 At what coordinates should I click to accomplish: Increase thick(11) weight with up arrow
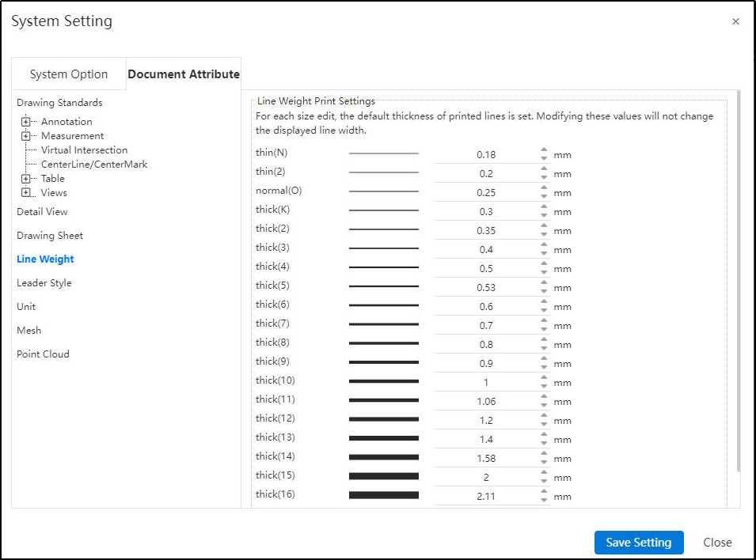[544, 396]
